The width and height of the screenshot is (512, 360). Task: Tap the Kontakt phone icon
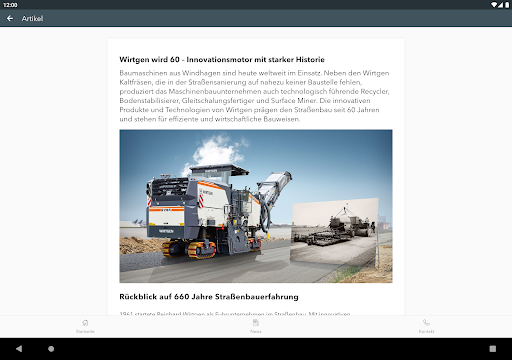click(x=426, y=322)
